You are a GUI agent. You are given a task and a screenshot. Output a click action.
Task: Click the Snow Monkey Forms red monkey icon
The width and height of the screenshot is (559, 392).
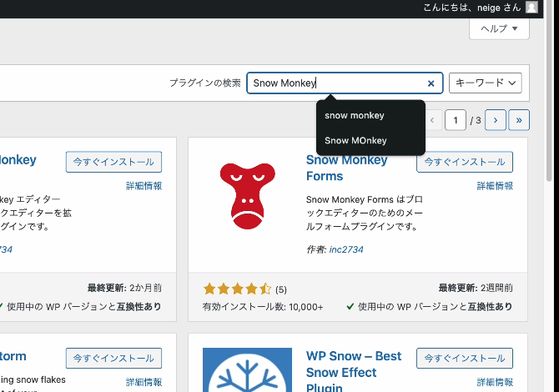click(248, 196)
